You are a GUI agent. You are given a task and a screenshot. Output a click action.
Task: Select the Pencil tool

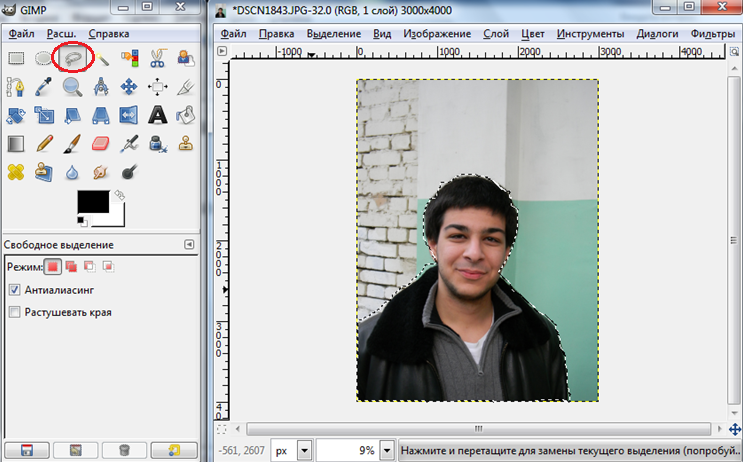click(44, 144)
